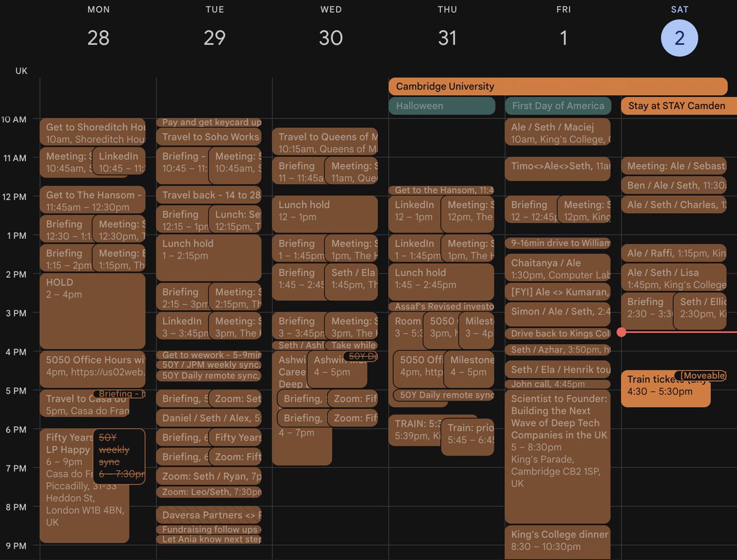Open Wednesday's Lunch hold 12 – 1pm
The height and width of the screenshot is (560, 737).
(325, 214)
